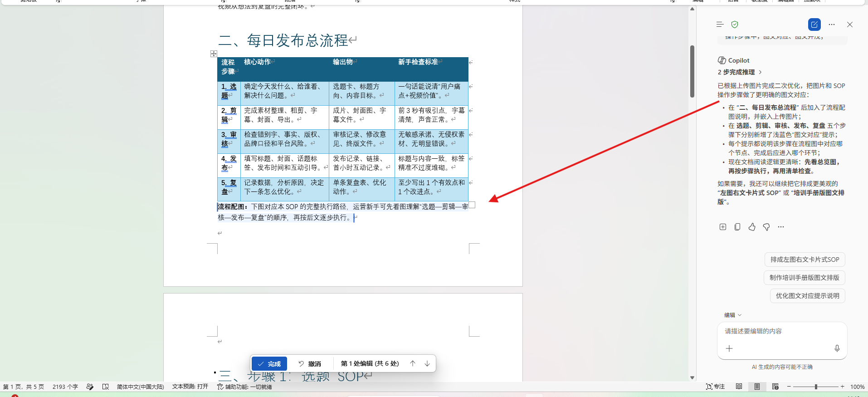Image resolution: width=868 pixels, height=397 pixels.
Task: Choose suggestion '制作培训手册版图文排版'
Action: click(x=805, y=278)
